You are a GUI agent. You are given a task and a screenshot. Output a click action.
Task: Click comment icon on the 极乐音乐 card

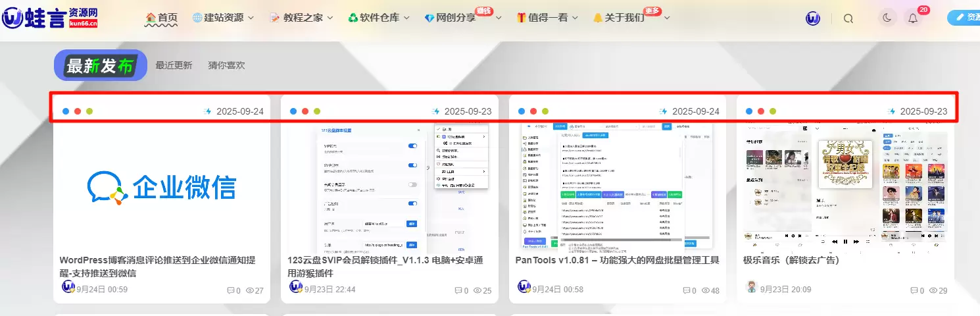click(915, 290)
